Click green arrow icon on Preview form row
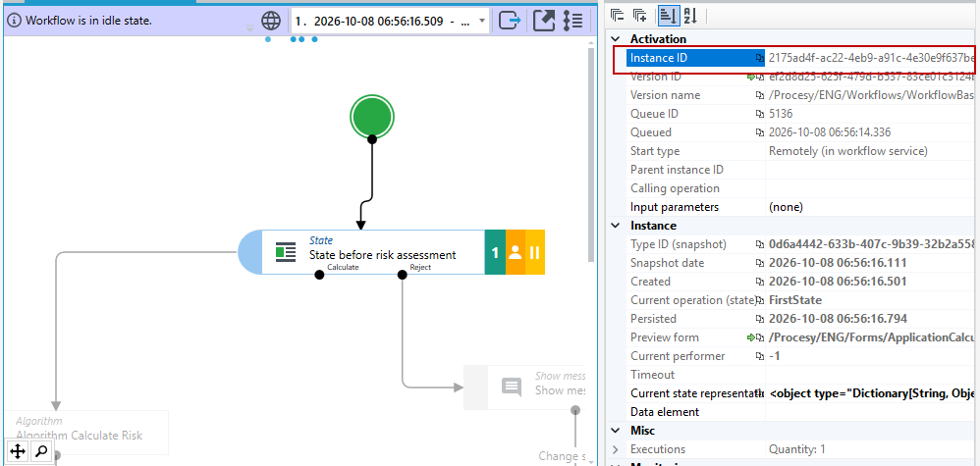This screenshot has height=466, width=980. [751, 337]
